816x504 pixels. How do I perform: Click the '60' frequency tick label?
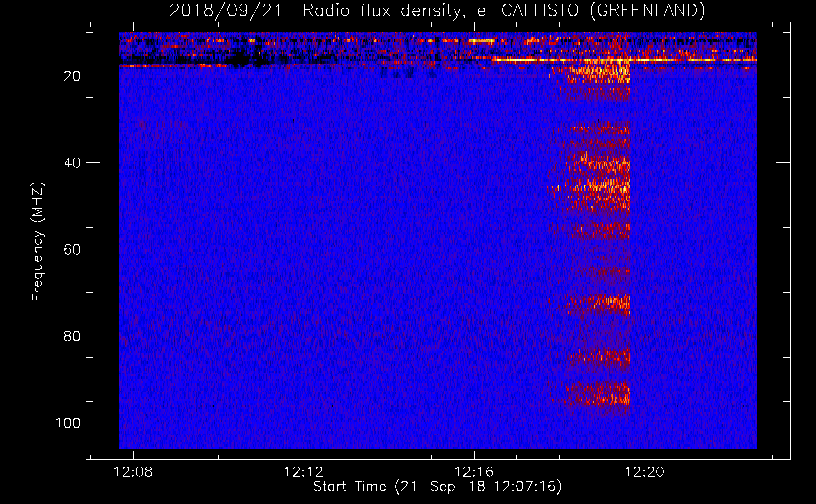72,249
